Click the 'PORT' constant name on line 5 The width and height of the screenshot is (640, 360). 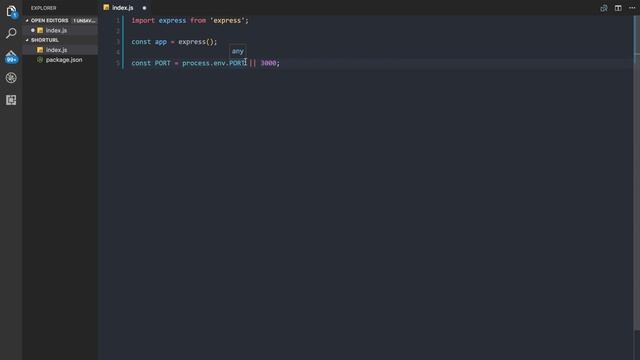click(162, 63)
